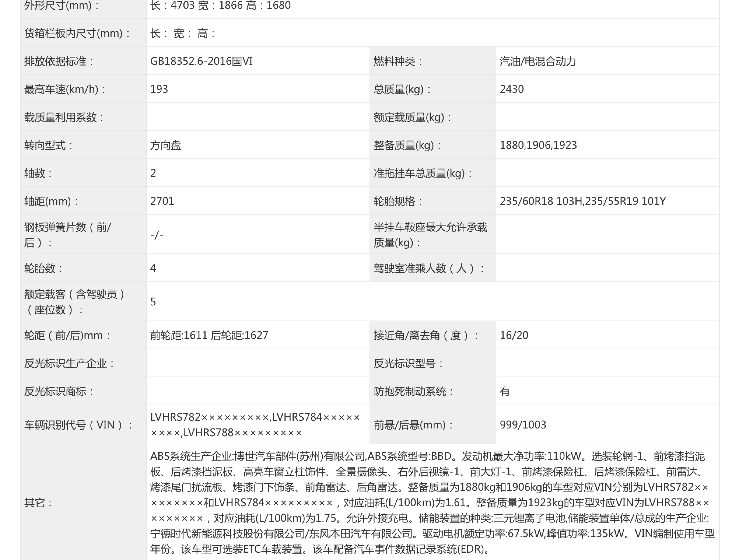Select the value 1880,1906,1923
The image size is (753, 560).
pos(538,145)
